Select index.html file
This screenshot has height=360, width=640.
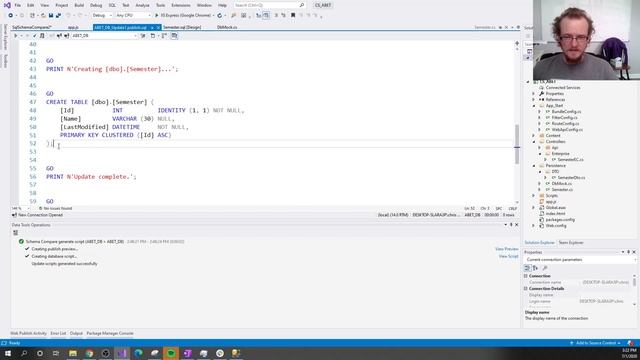pos(555,213)
